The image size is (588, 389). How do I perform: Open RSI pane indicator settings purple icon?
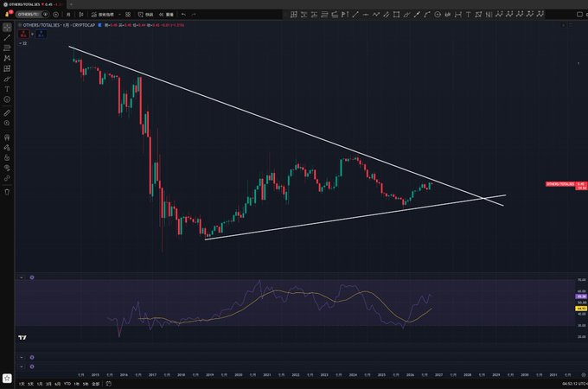pos(32,277)
